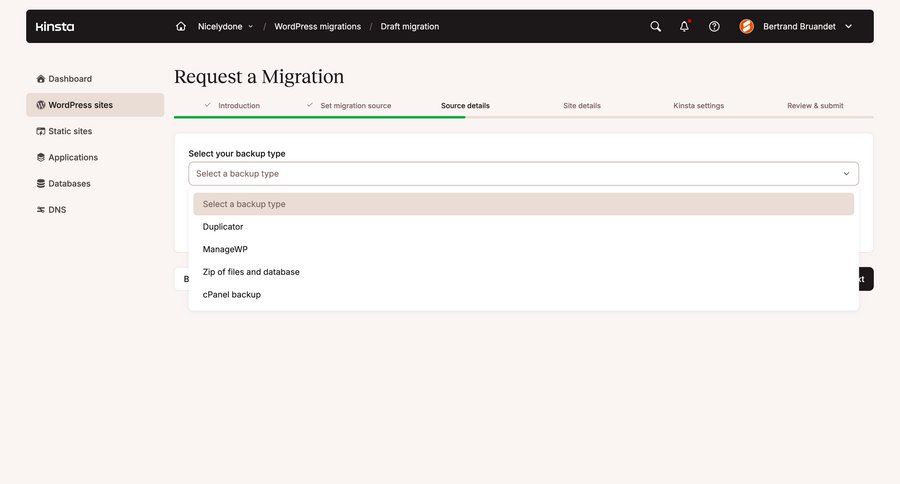
Task: Open DNS in the sidebar
Action: tap(57, 210)
